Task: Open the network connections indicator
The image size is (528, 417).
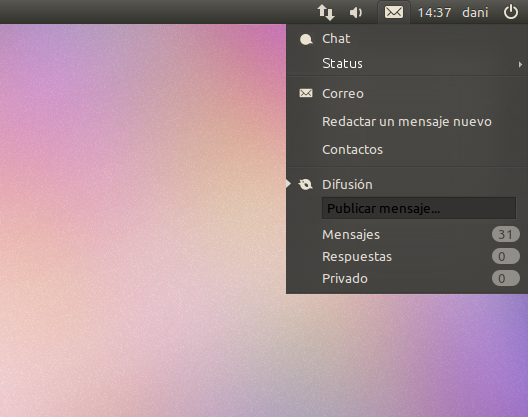Action: point(326,13)
